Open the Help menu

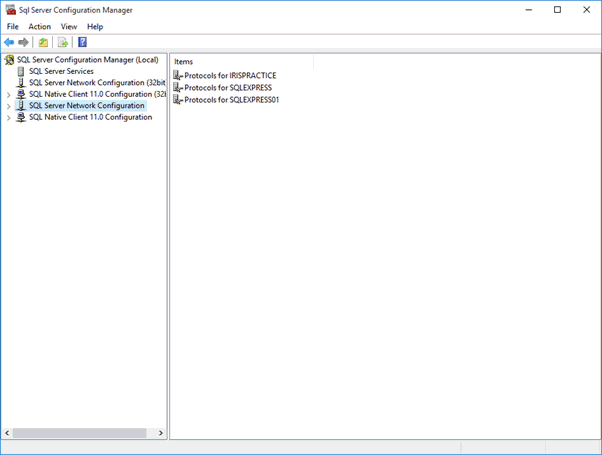95,26
